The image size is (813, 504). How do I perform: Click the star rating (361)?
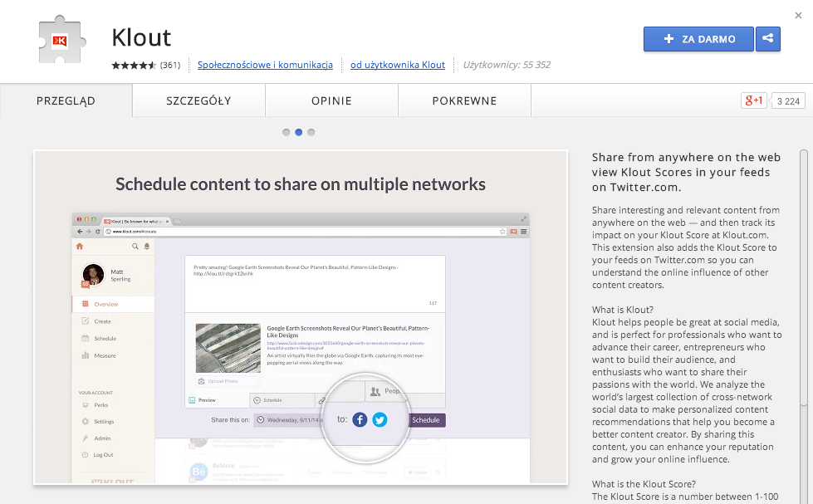pyautogui.click(x=145, y=65)
